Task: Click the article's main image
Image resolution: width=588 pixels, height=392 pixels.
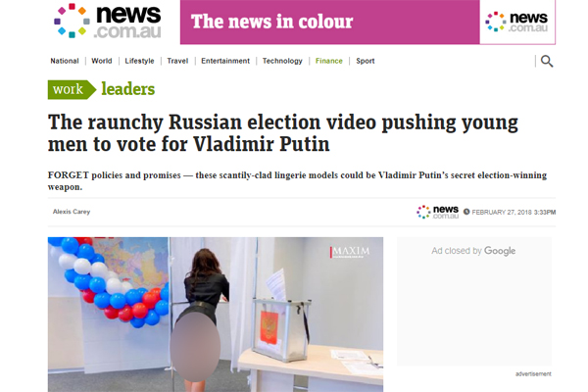Action: tap(216, 315)
